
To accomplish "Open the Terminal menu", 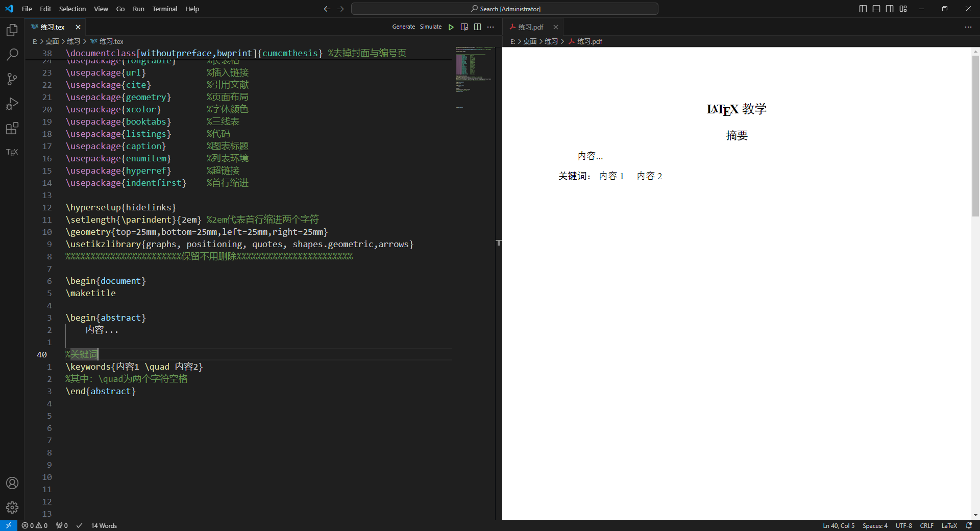I will (x=164, y=9).
